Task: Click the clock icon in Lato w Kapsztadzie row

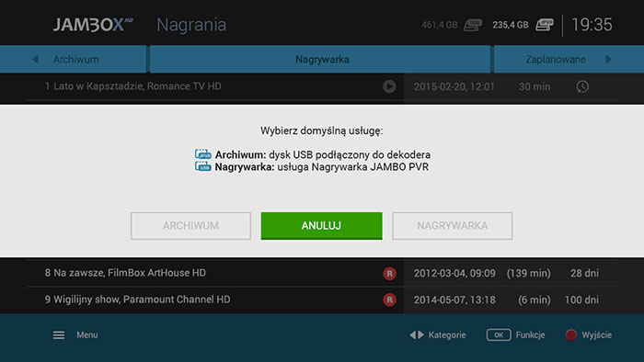Action: click(x=582, y=86)
